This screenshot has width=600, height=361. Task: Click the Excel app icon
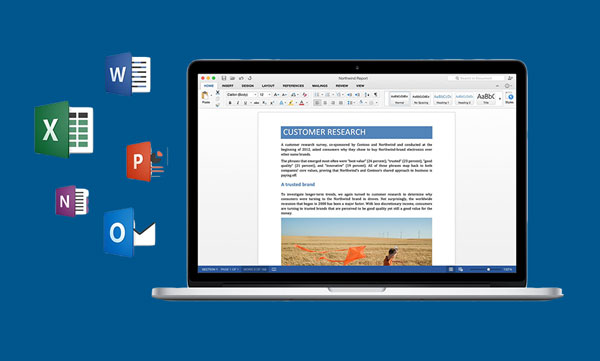pos(64,129)
